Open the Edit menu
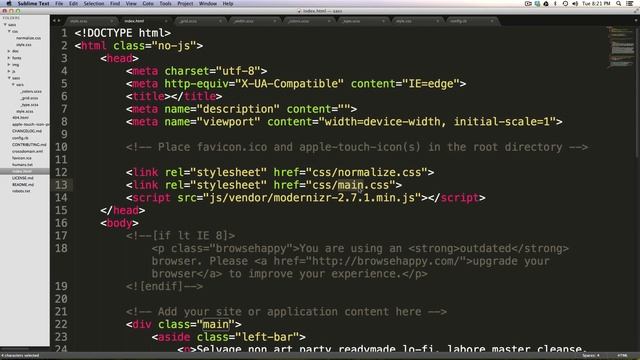Screen dimensions: 640x360 point(73,3)
